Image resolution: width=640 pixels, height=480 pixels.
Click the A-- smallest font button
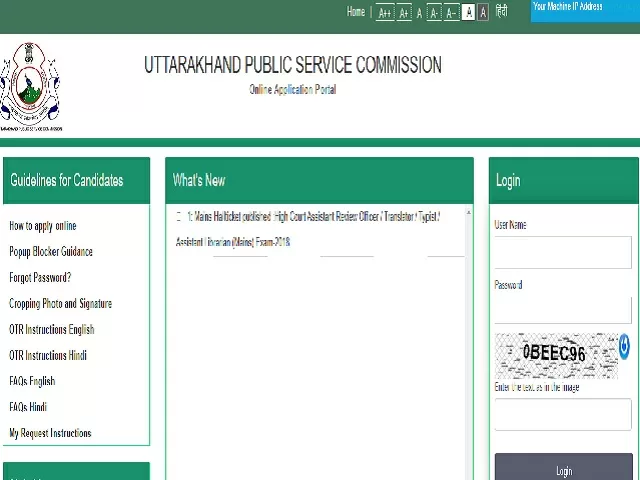(x=451, y=13)
